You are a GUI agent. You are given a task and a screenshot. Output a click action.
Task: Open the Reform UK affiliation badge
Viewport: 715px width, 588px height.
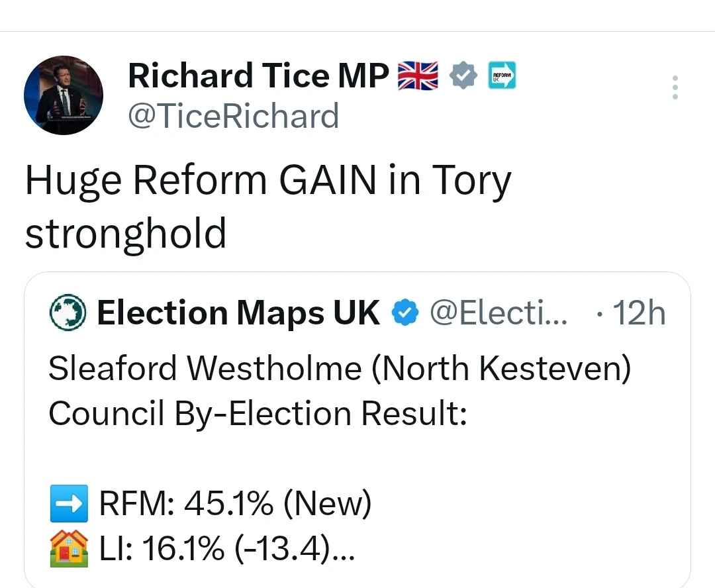pos(502,75)
